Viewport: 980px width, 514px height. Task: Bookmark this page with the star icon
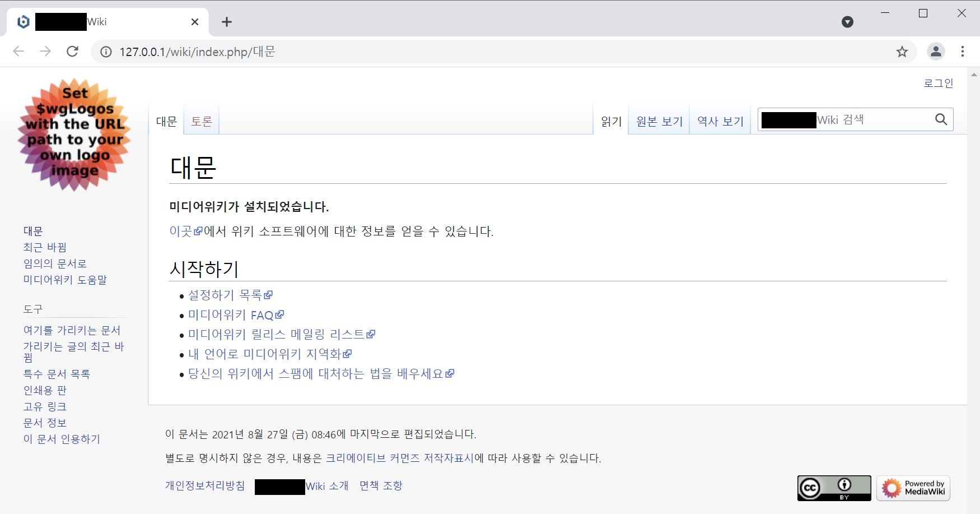tap(902, 52)
